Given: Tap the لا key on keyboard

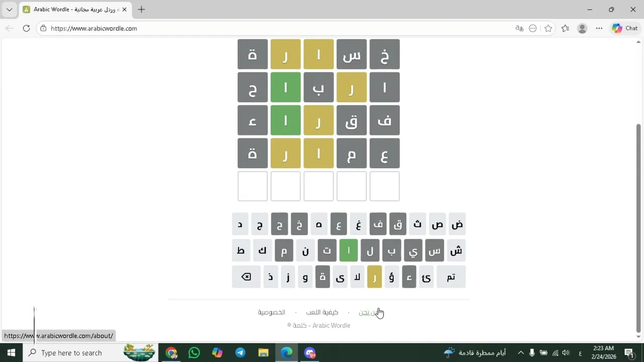Looking at the screenshot, I should (357, 277).
